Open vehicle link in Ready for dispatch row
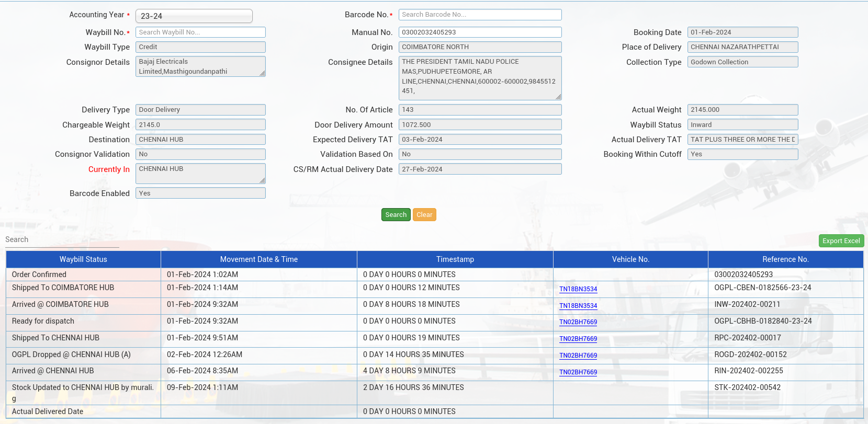This screenshot has width=868, height=424. 578,322
